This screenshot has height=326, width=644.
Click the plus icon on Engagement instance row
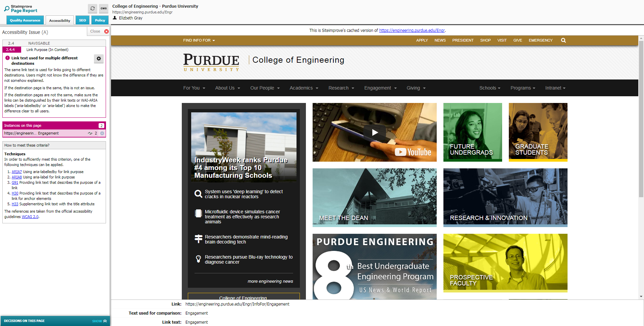tap(102, 133)
